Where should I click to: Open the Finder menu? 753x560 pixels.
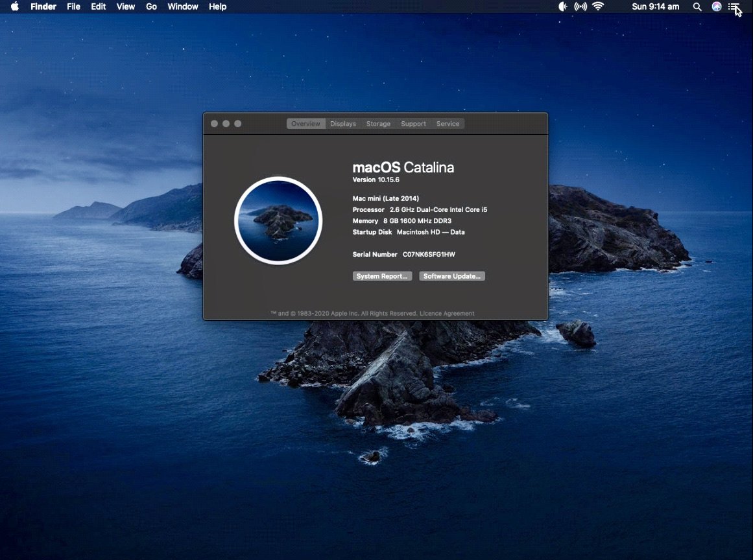click(43, 6)
